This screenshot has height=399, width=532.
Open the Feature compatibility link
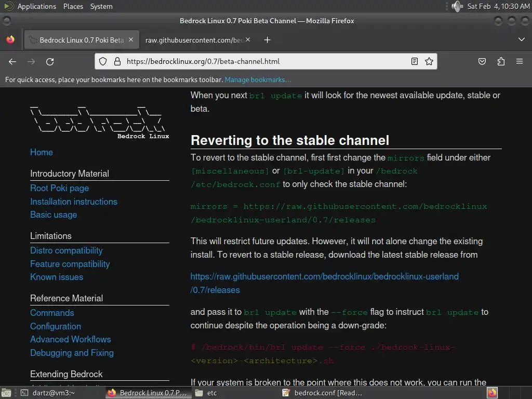point(70,264)
